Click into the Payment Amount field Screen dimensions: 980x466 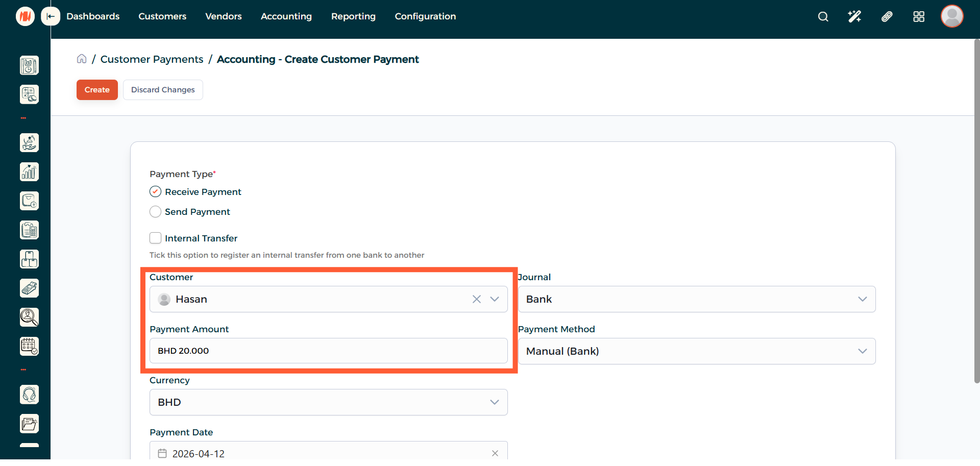(328, 351)
